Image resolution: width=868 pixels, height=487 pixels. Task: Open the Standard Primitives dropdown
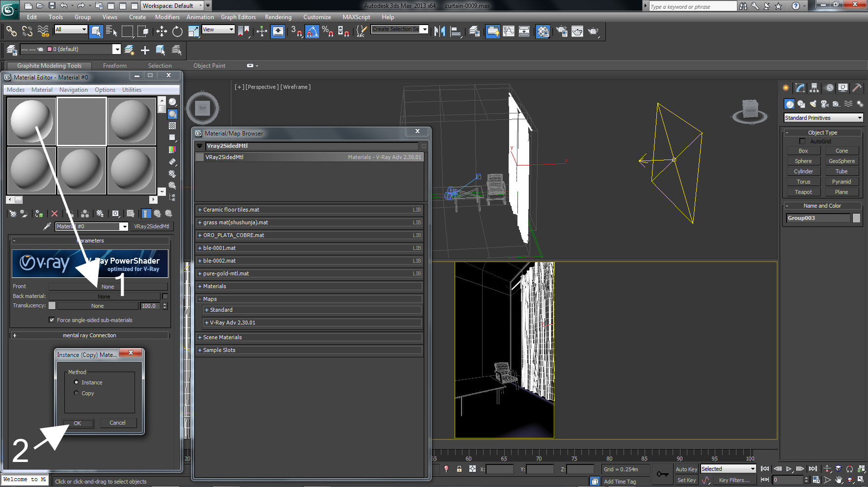click(823, 118)
